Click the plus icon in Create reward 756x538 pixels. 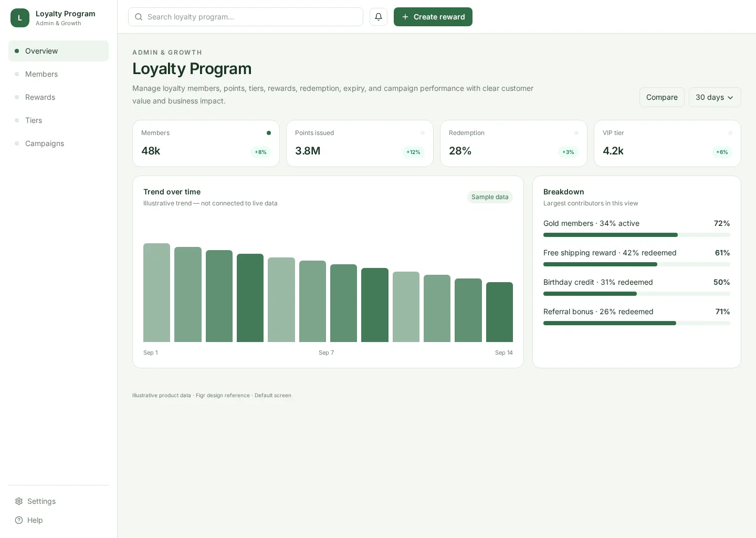click(405, 17)
